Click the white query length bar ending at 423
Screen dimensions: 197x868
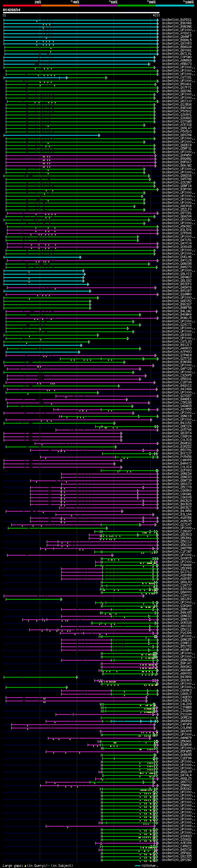coord(81,13)
